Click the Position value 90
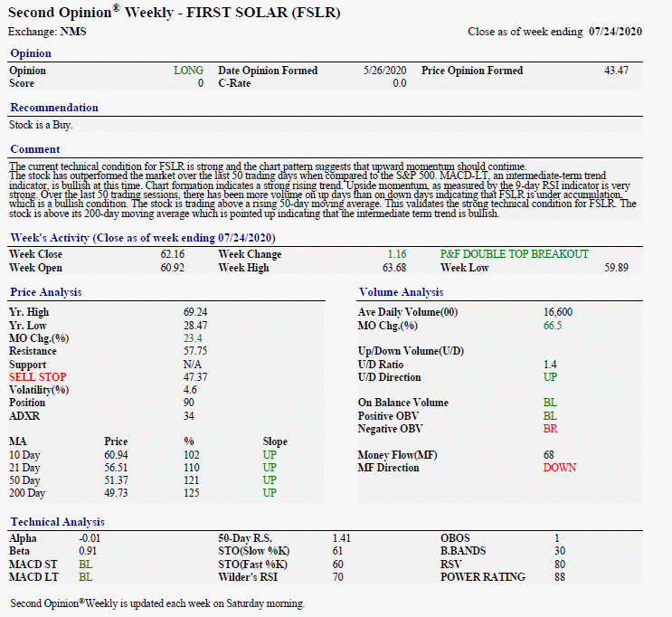672x617 pixels. [188, 403]
